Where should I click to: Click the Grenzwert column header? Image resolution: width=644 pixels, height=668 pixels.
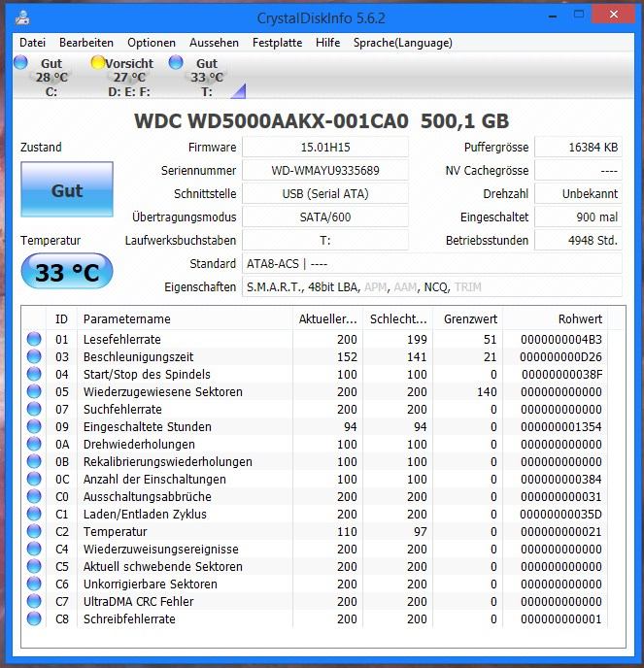coord(467,318)
